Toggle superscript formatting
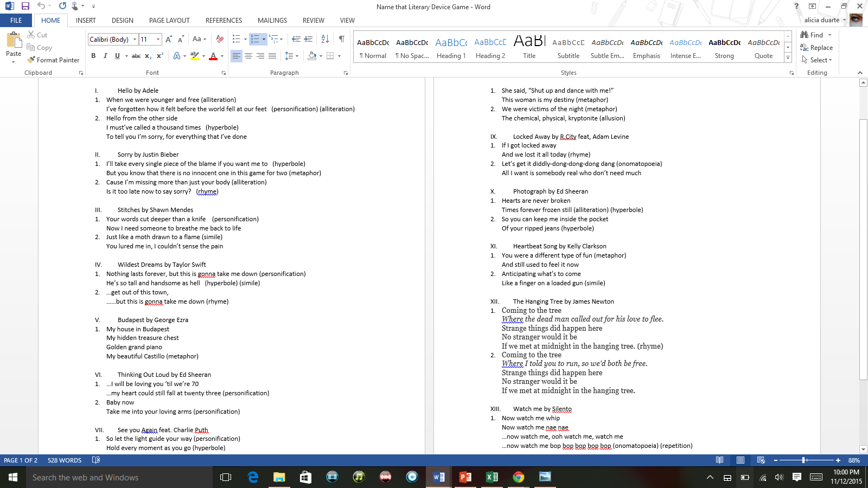 160,56
